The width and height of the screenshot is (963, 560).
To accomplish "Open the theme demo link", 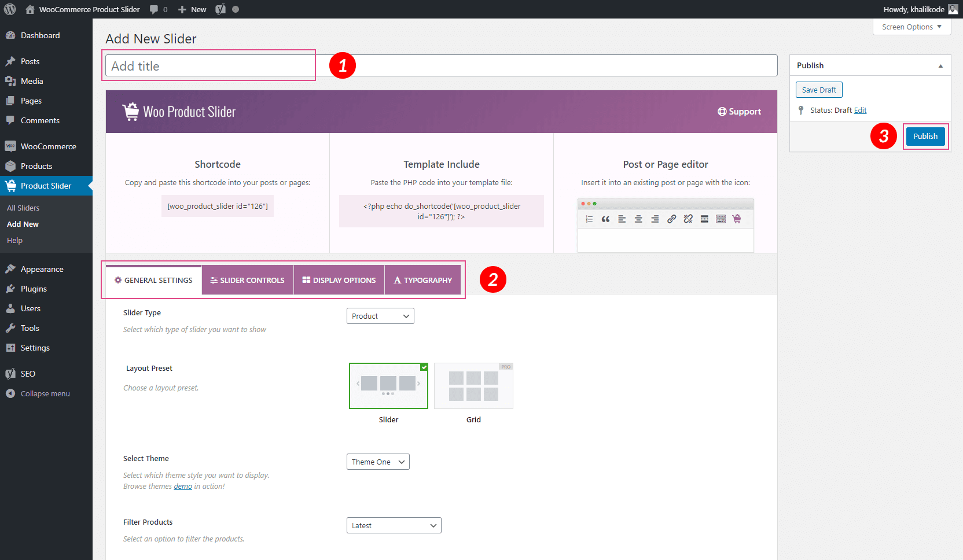I will pos(183,486).
